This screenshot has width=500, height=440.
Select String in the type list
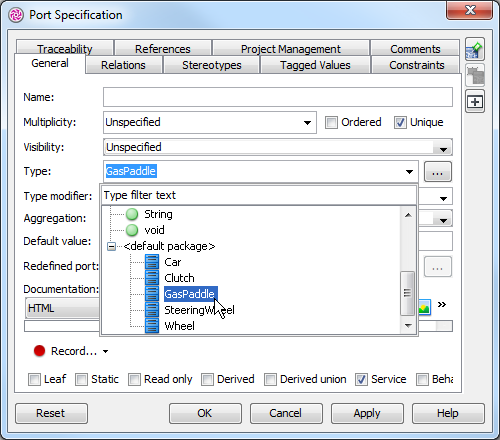[158, 214]
